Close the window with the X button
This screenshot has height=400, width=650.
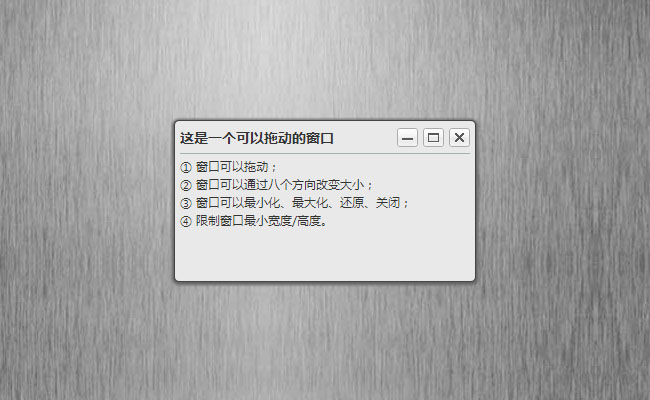point(459,138)
